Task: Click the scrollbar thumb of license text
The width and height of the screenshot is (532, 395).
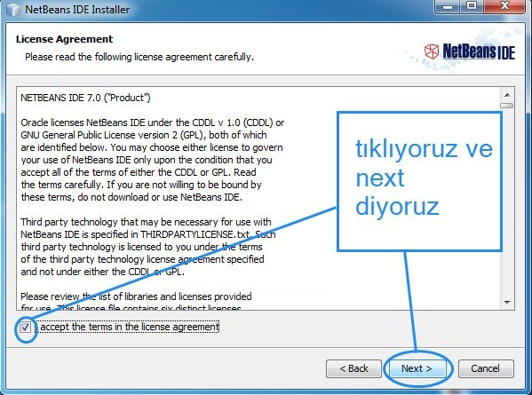Action: point(507,106)
